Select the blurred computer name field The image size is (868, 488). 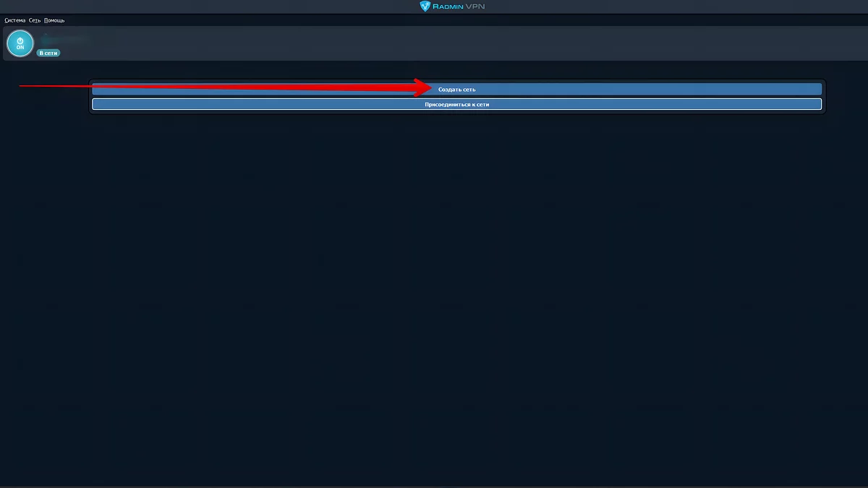point(65,38)
